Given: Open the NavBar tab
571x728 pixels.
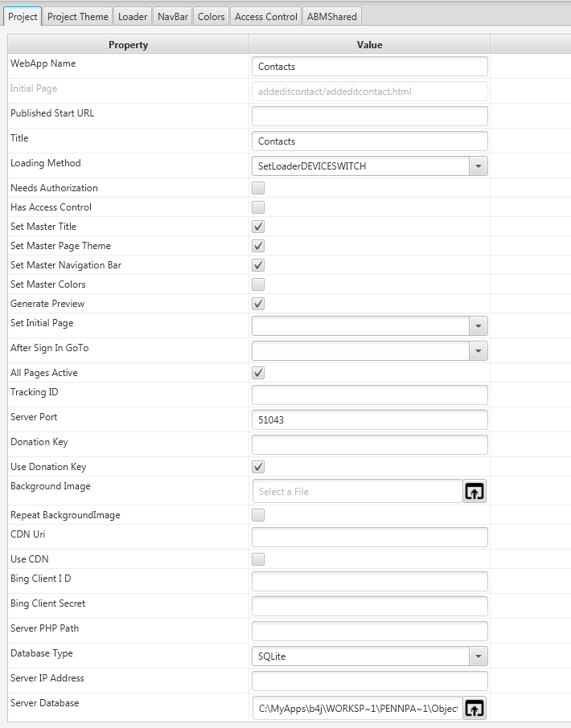Looking at the screenshot, I should (173, 16).
